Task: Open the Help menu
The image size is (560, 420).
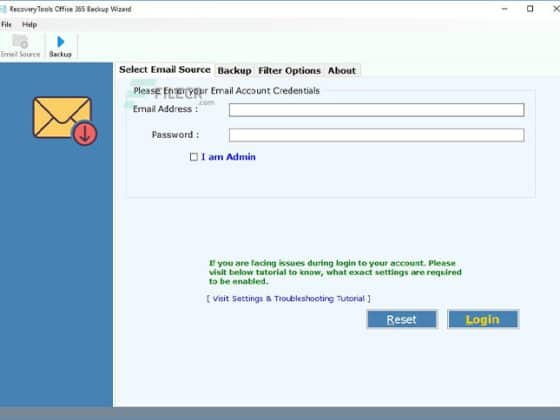Action: pyautogui.click(x=29, y=25)
